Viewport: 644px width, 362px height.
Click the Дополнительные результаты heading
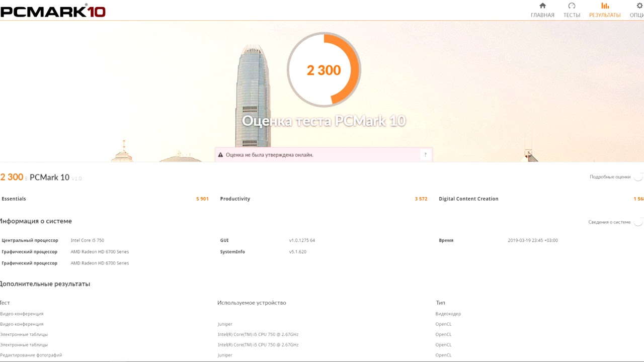[45, 284]
